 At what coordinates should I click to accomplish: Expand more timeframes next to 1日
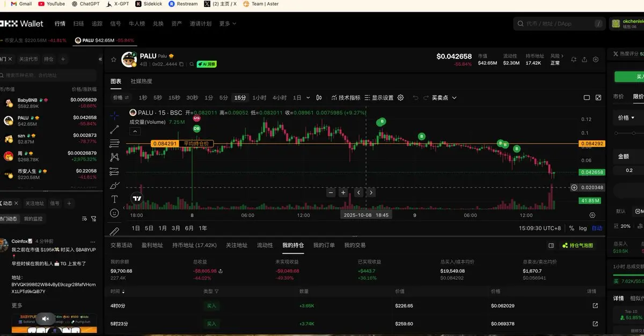coord(308,98)
